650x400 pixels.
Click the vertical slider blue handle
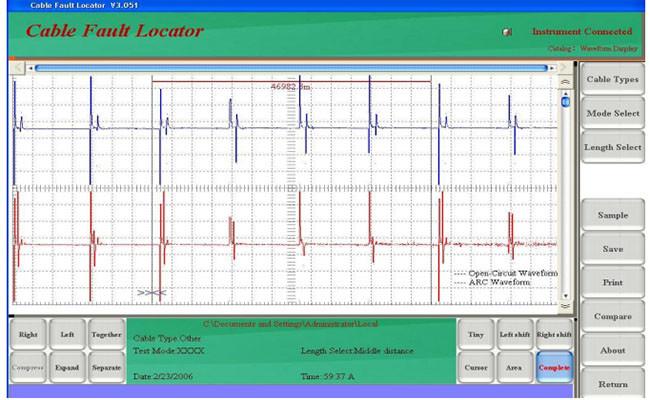click(x=565, y=102)
